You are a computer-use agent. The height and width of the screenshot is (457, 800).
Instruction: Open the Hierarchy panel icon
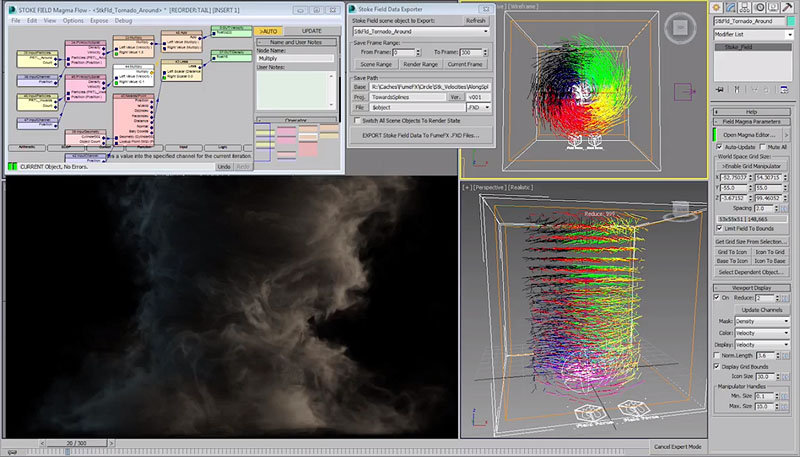tap(745, 6)
